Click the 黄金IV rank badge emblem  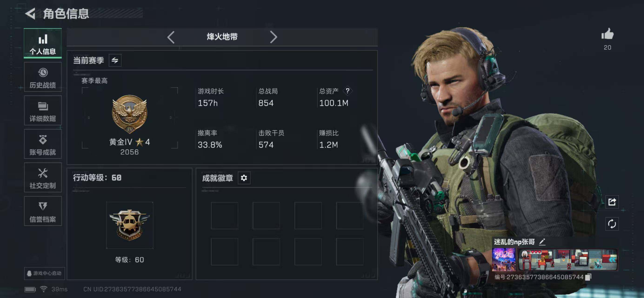[130, 114]
